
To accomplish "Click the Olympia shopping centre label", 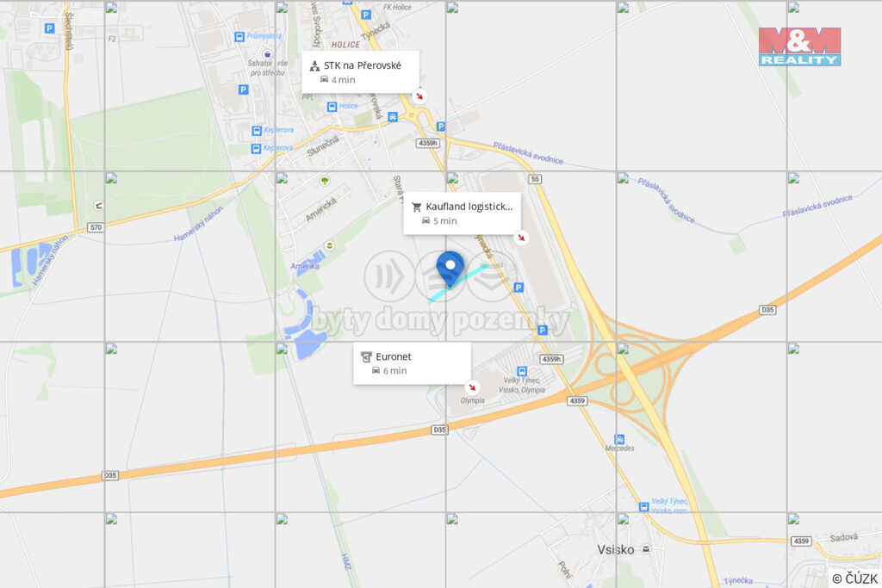I will click(472, 400).
